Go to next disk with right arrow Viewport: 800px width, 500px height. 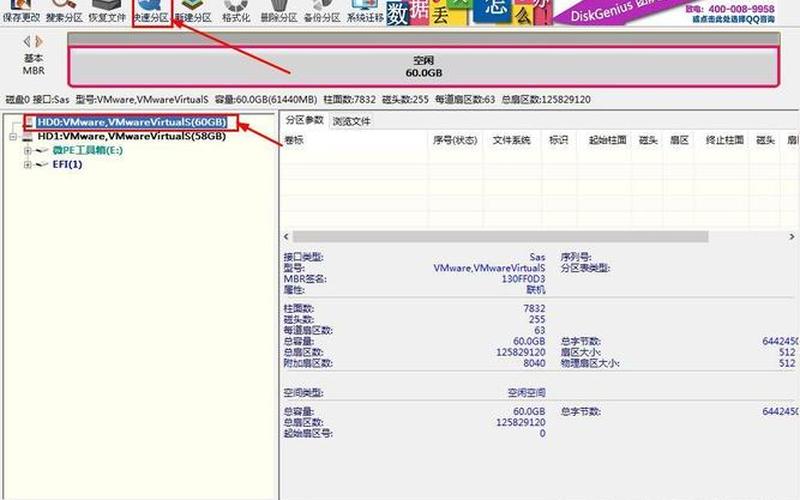39,41
